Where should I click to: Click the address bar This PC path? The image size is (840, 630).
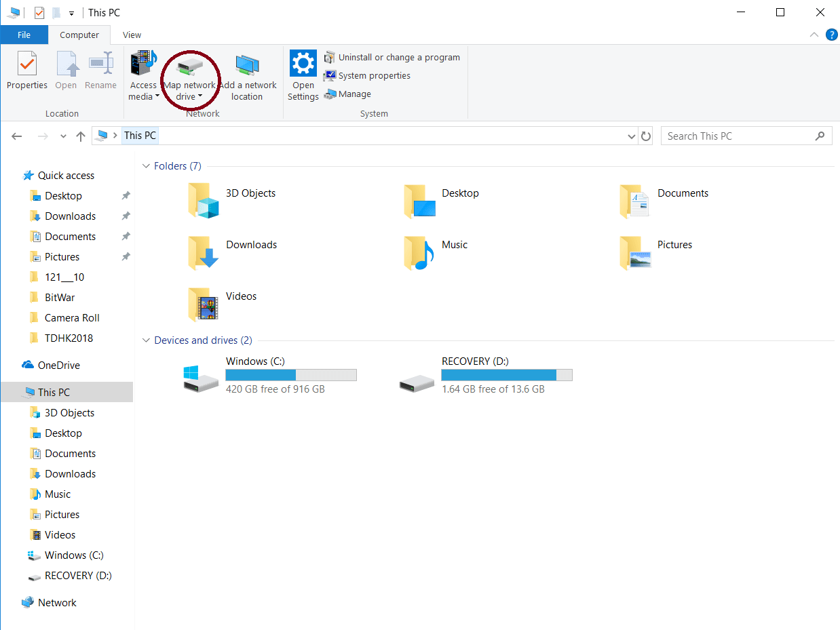140,136
